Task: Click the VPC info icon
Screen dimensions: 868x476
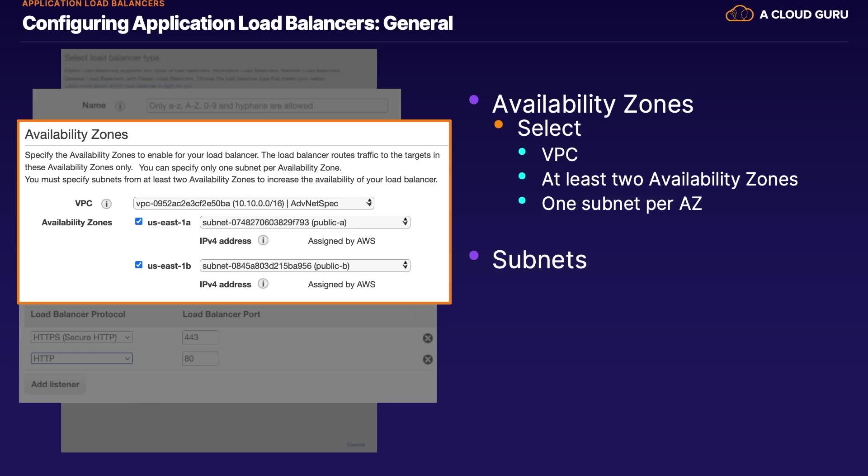Action: (106, 204)
